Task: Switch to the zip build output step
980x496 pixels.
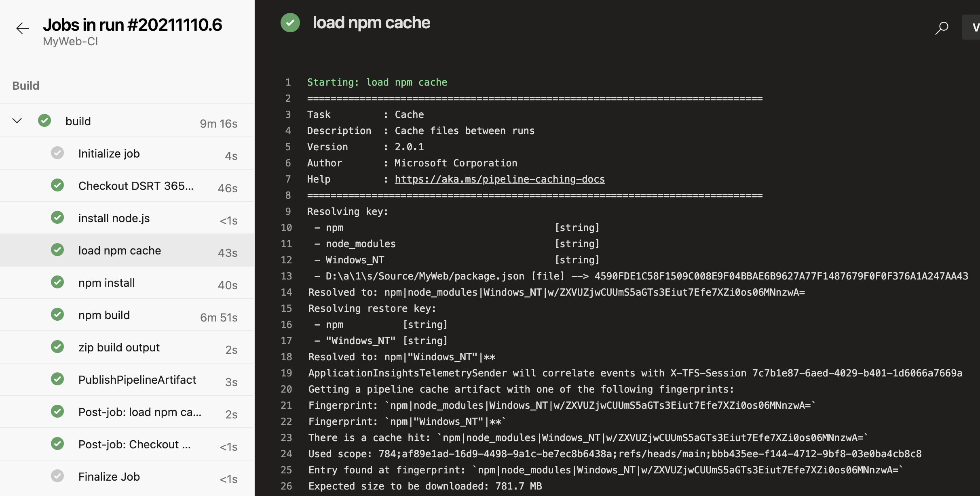Action: (119, 347)
